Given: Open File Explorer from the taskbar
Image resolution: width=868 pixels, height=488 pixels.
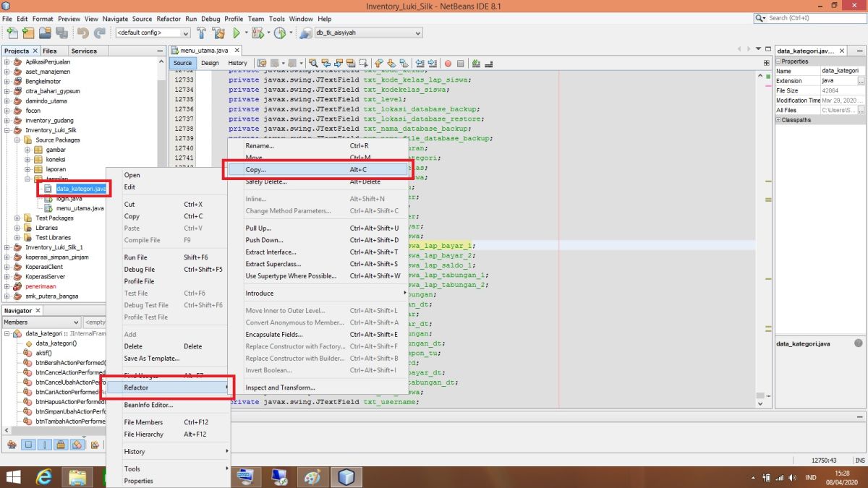Looking at the screenshot, I should [77, 476].
